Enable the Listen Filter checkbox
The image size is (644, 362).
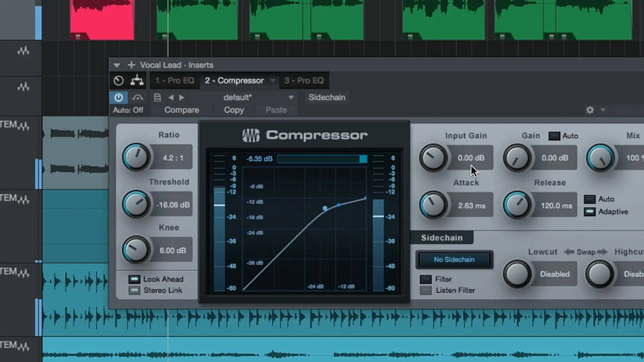click(426, 290)
